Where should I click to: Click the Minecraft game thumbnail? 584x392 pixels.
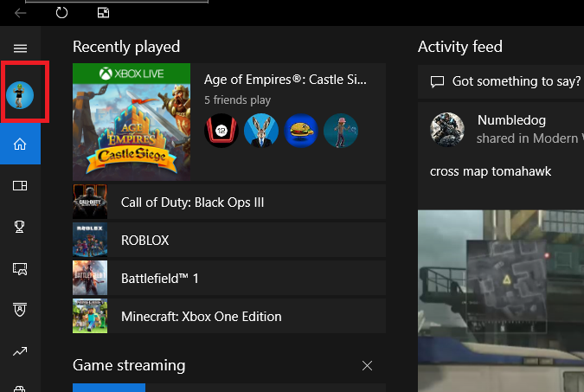click(x=90, y=316)
